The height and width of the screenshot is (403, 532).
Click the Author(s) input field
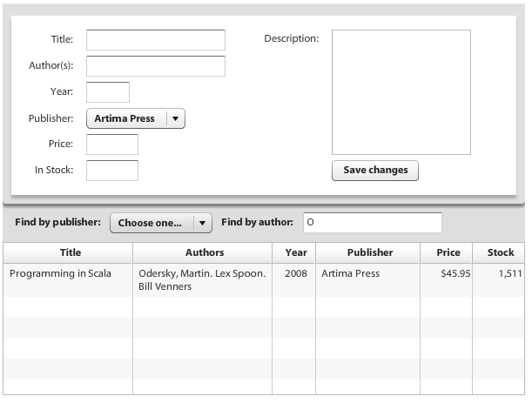[156, 66]
